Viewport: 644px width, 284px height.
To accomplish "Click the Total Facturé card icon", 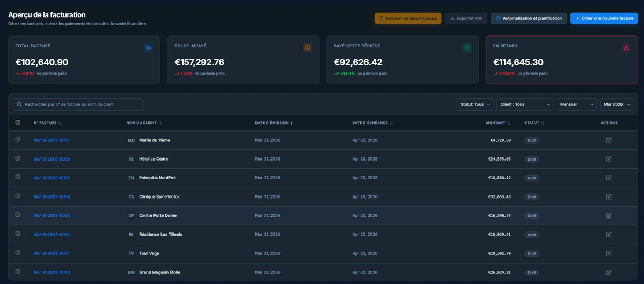I will pyautogui.click(x=148, y=48).
